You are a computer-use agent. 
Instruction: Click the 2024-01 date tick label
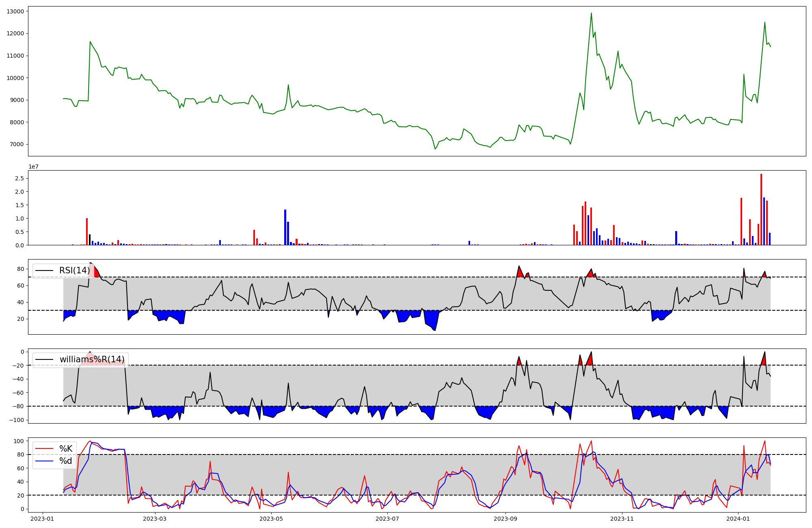pyautogui.click(x=738, y=519)
